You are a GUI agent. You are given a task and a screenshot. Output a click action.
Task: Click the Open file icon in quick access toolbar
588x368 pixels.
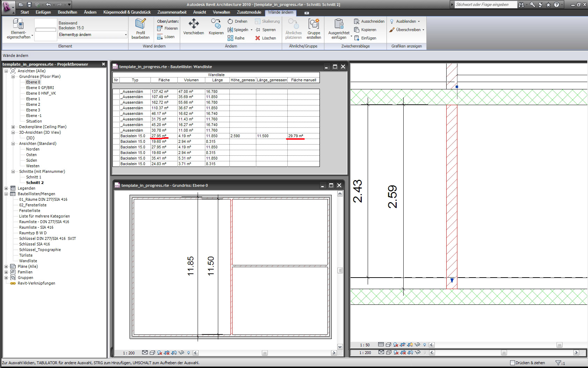pos(21,5)
